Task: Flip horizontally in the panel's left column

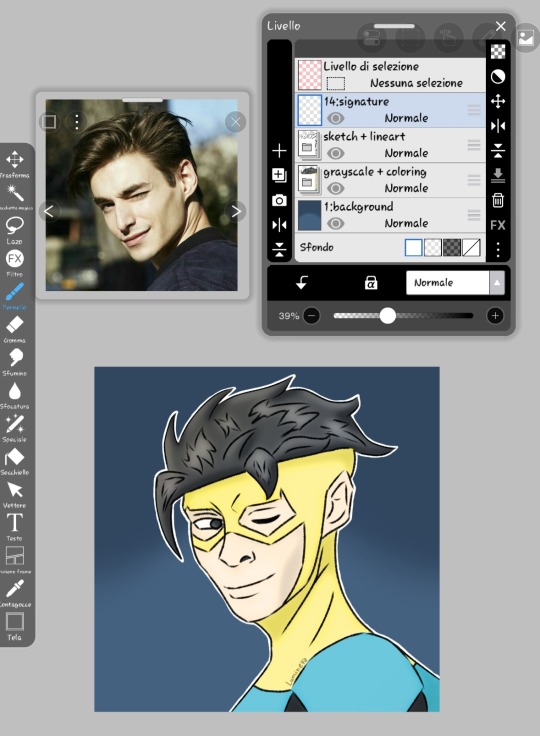Action: [279, 225]
